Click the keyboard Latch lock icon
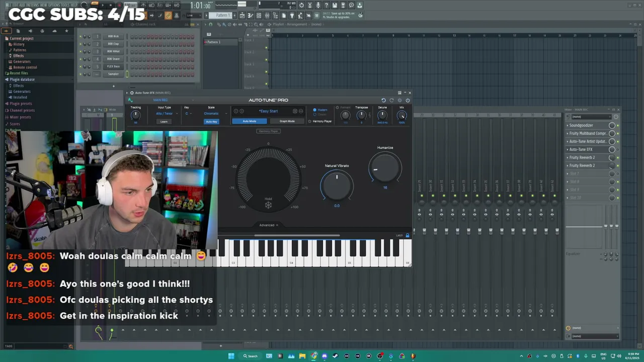 tap(407, 235)
